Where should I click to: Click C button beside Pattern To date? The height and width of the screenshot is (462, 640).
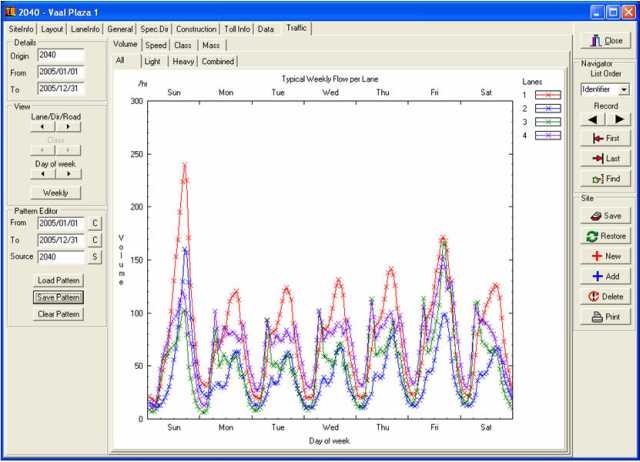pyautogui.click(x=95, y=240)
